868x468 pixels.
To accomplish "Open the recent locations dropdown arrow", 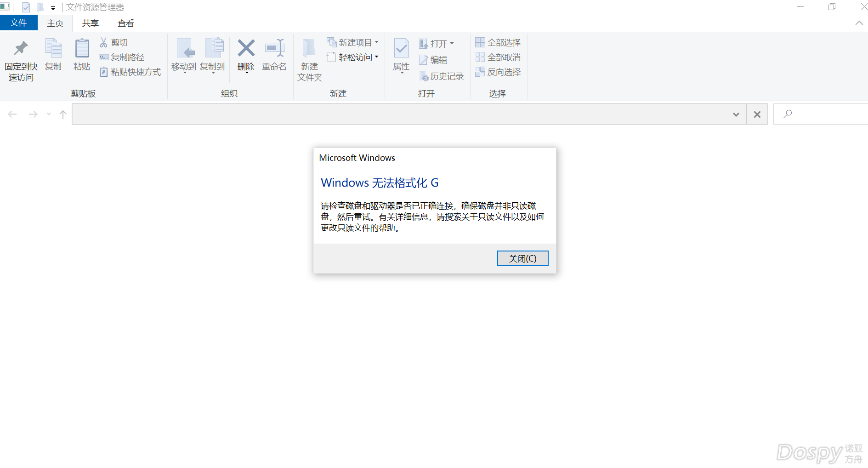I will (49, 114).
